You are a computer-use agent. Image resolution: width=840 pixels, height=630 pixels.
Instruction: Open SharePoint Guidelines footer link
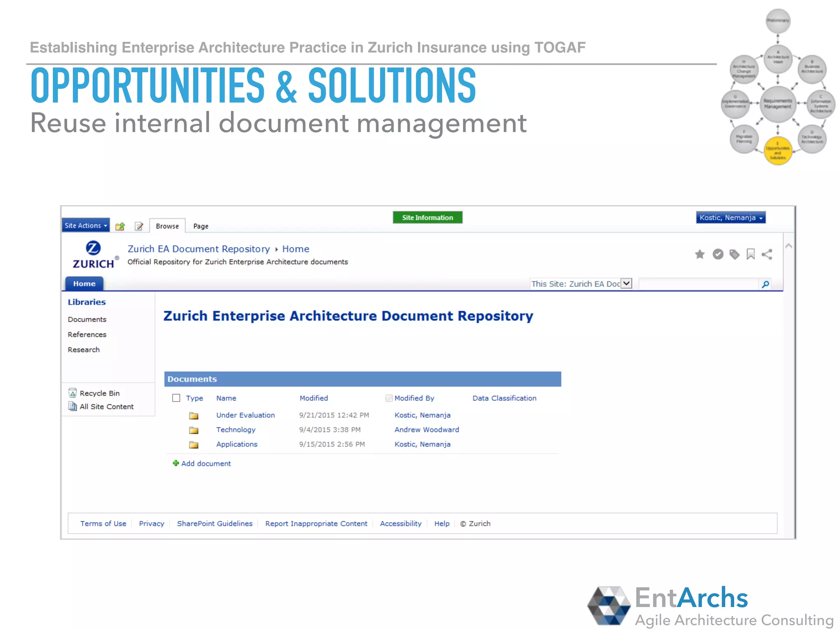coord(215,524)
